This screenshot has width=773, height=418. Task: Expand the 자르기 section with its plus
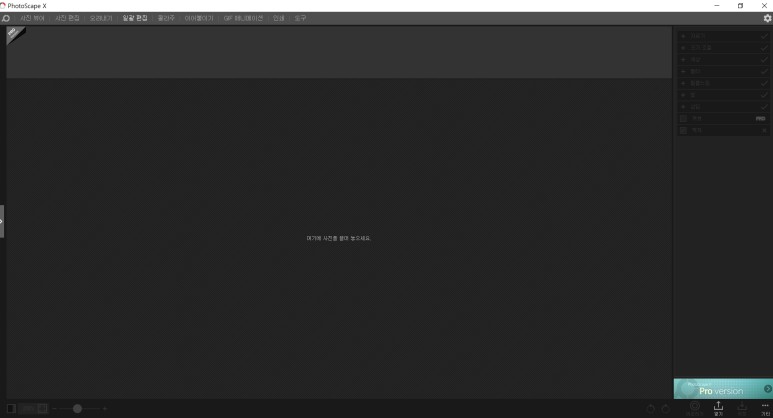[x=683, y=36]
